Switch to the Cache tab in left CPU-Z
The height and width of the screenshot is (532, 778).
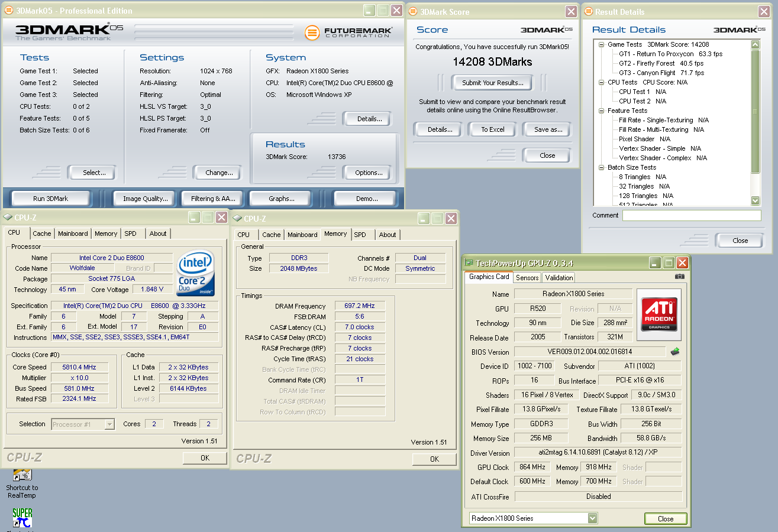pyautogui.click(x=42, y=233)
